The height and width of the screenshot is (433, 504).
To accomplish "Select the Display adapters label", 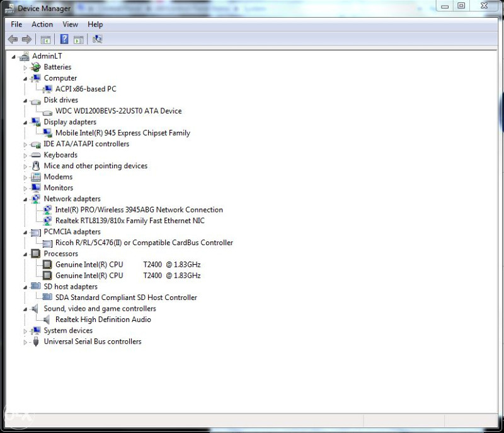I will click(x=70, y=122).
